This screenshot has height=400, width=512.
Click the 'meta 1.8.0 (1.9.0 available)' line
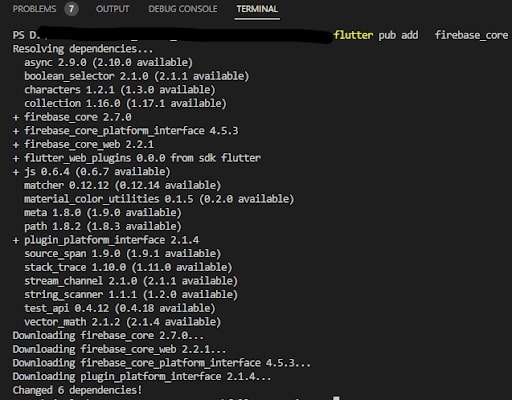click(103, 213)
